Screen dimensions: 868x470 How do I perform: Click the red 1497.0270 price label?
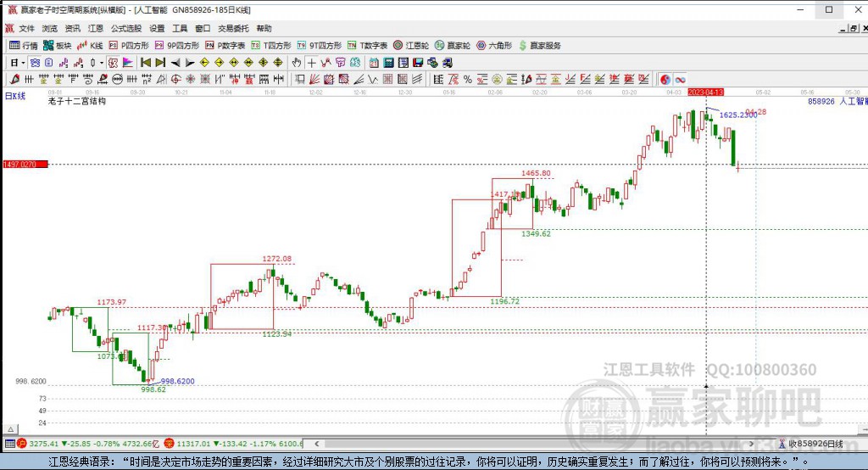tap(25, 164)
